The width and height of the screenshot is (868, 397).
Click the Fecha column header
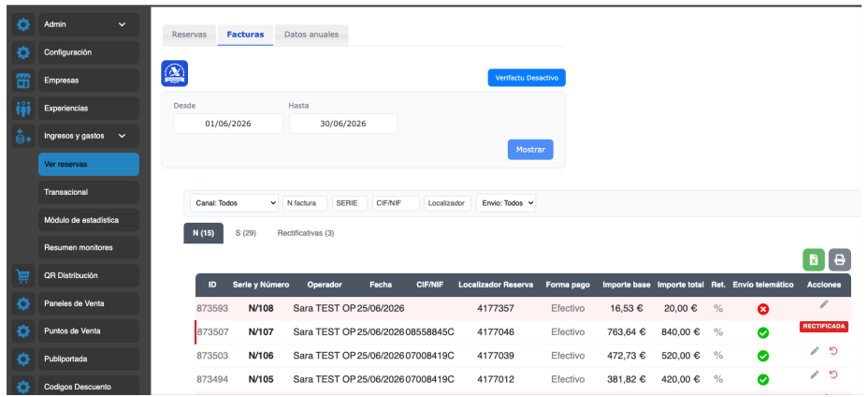(381, 285)
